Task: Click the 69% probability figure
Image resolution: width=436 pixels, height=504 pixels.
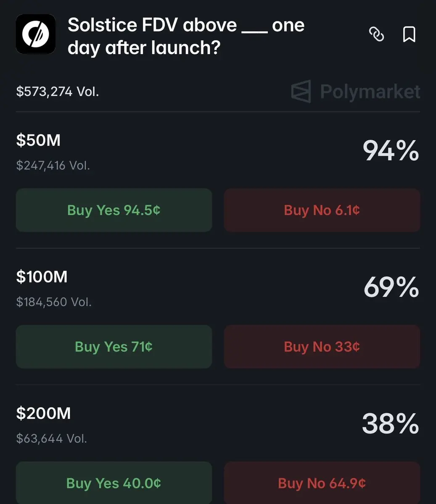Action: click(391, 287)
